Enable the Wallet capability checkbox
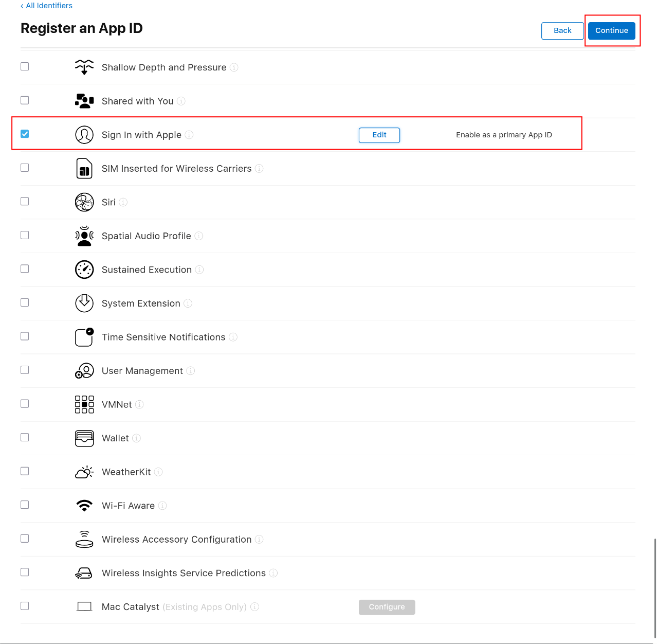 click(24, 437)
